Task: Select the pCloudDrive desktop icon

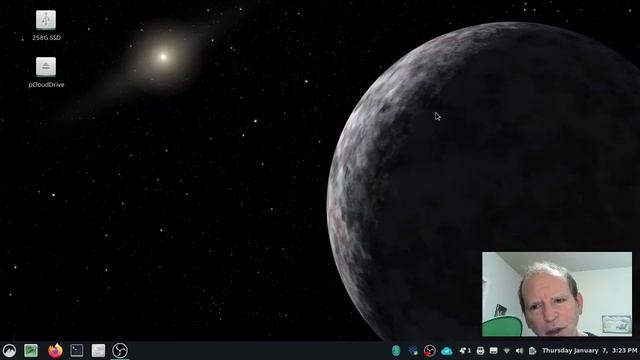Action: 46,73
